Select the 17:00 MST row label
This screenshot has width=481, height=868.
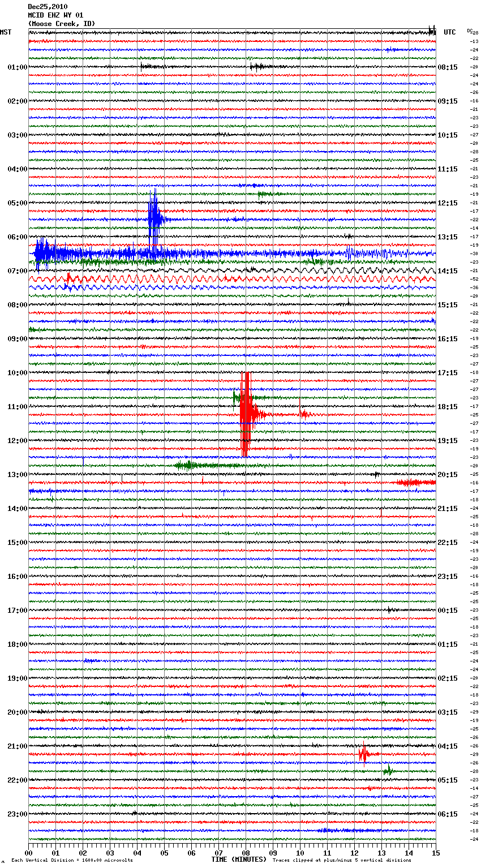18,611
